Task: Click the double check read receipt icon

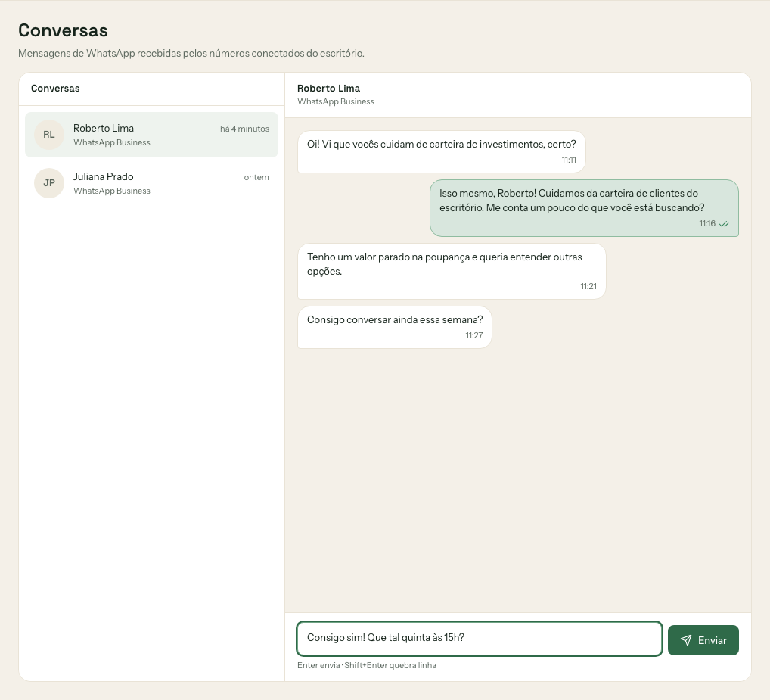Action: click(x=724, y=224)
